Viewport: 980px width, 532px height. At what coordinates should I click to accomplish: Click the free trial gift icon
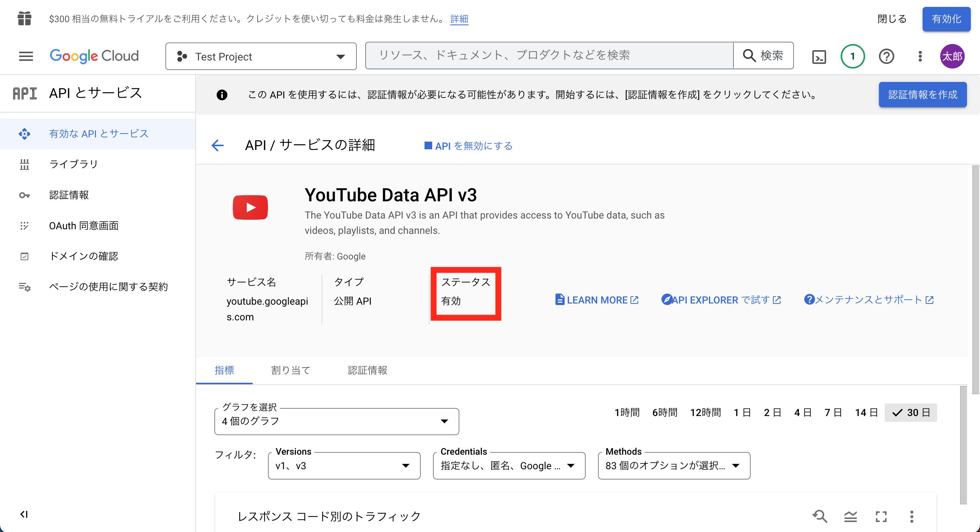tap(24, 18)
